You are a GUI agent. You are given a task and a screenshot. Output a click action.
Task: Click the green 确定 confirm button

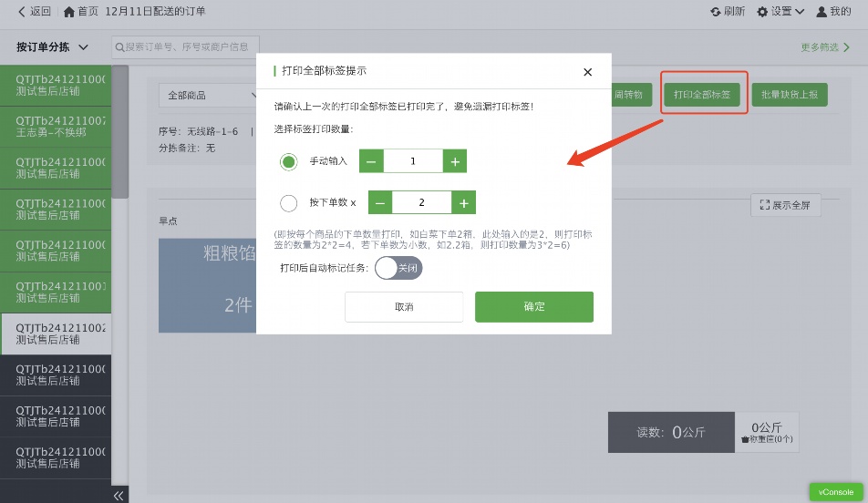coord(534,307)
